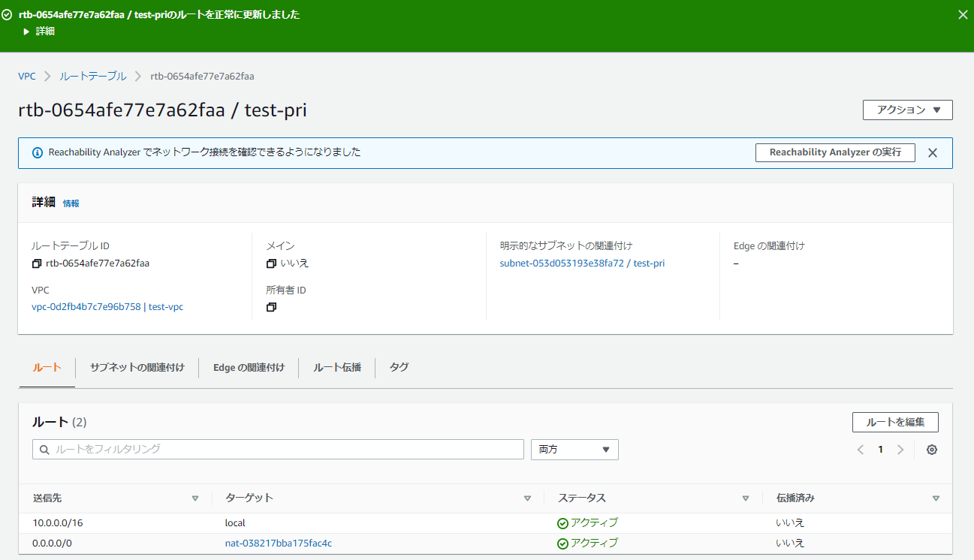The width and height of the screenshot is (974, 560).
Task: Sort by 伝播済み column arrow
Action: [x=936, y=498]
